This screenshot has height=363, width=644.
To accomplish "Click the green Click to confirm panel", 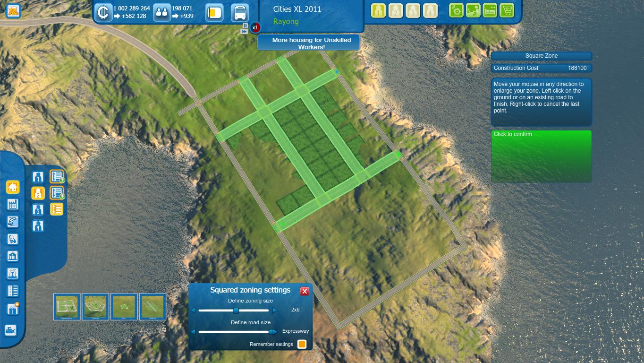I will 541,156.
